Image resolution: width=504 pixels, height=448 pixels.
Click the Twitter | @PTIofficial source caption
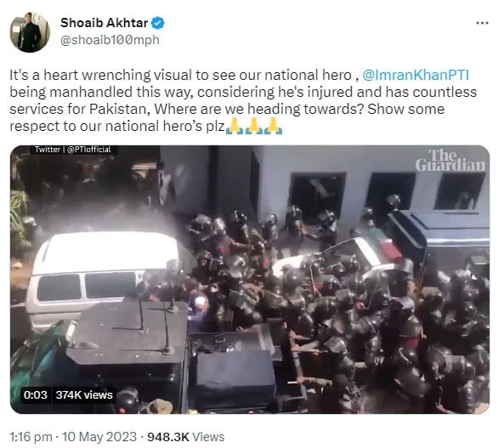coord(72,150)
